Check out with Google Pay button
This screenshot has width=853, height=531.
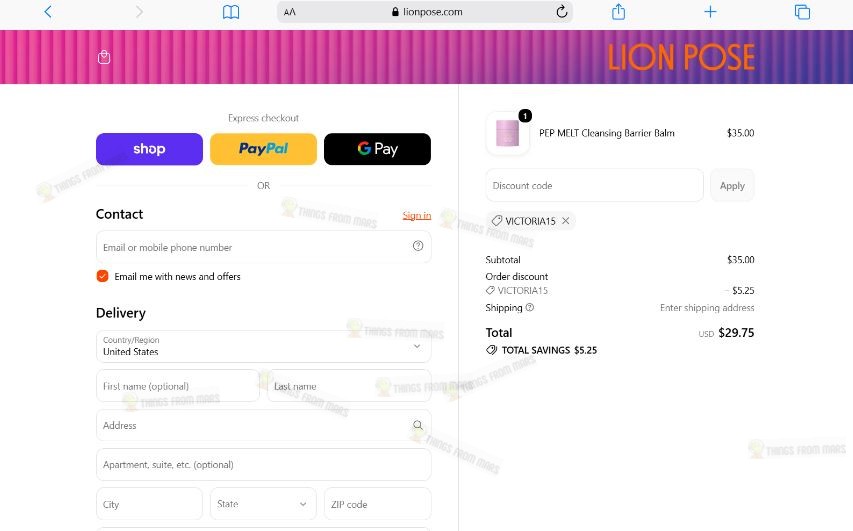(x=378, y=149)
